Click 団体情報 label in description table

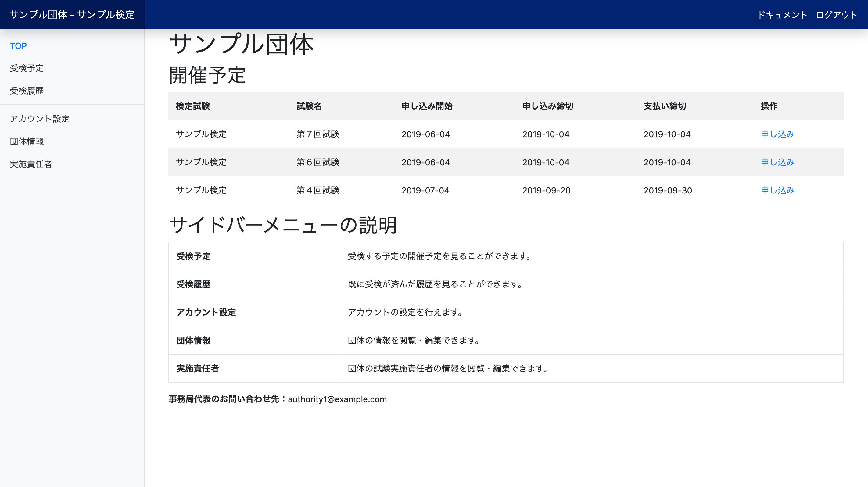(x=193, y=341)
